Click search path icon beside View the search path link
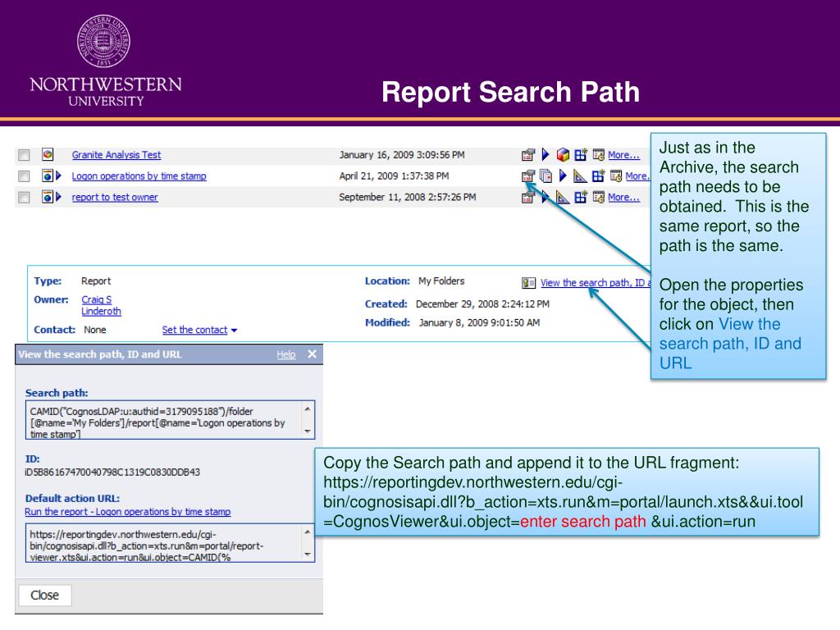Screen dimensions: 840x630 coord(528,283)
